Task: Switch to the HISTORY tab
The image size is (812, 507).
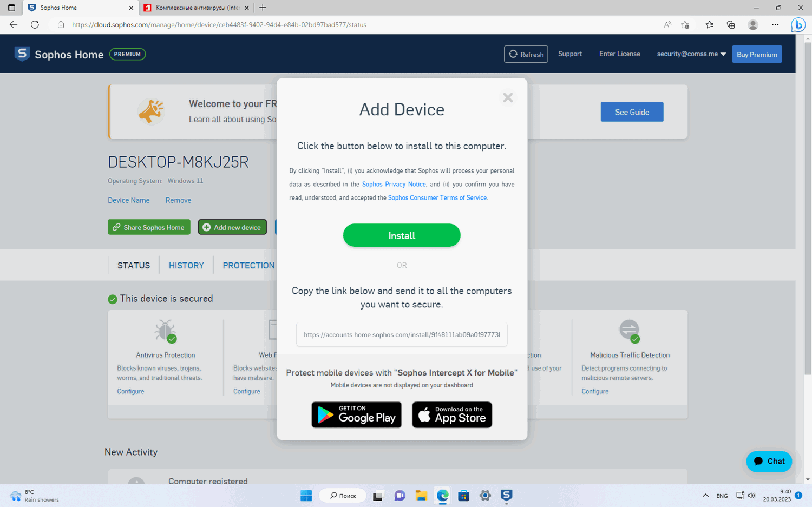Action: pyautogui.click(x=186, y=265)
